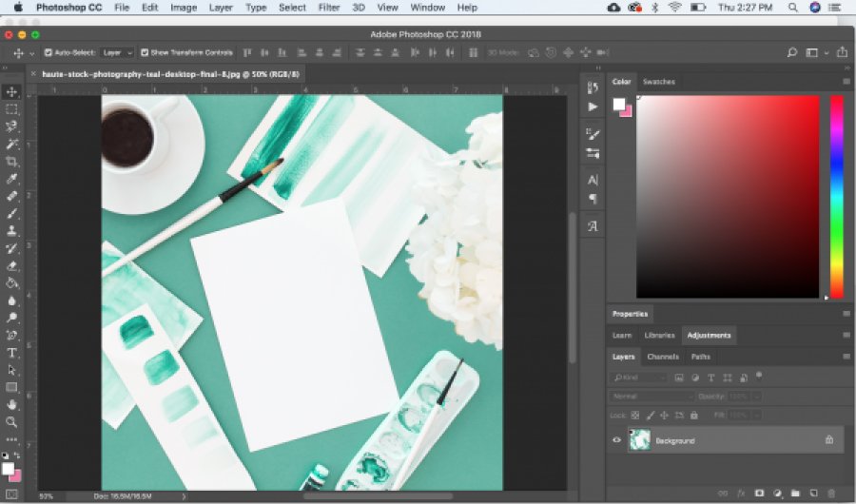Open the Paragraph panel icon
Screen dimensions: 856x504
point(593,199)
